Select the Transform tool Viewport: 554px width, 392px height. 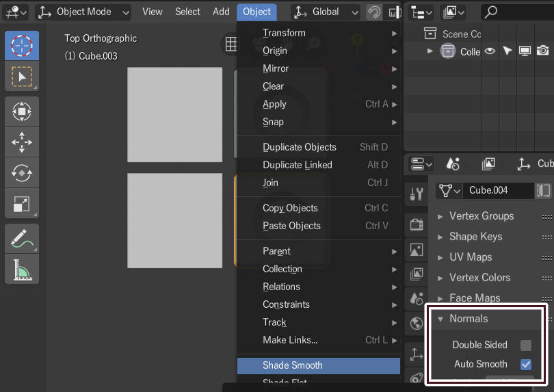tap(22, 112)
